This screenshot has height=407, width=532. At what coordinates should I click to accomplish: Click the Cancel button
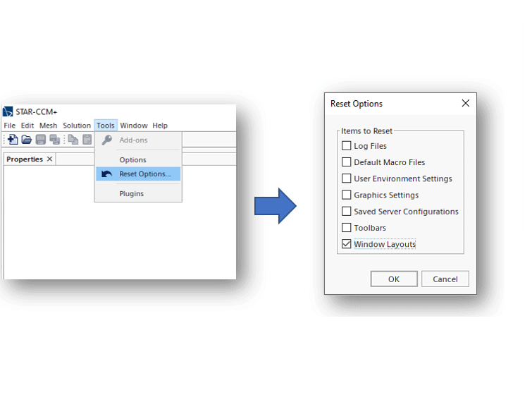pos(445,279)
